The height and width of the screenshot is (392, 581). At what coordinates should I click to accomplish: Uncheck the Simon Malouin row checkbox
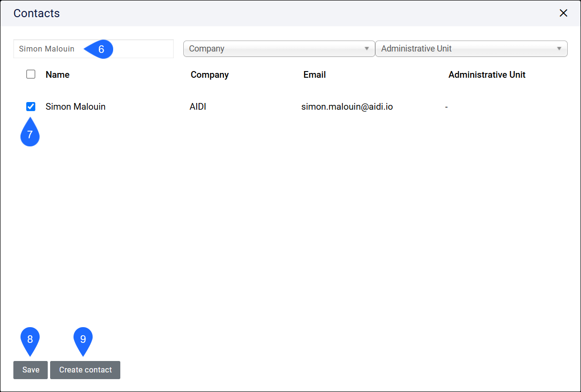pyautogui.click(x=31, y=106)
